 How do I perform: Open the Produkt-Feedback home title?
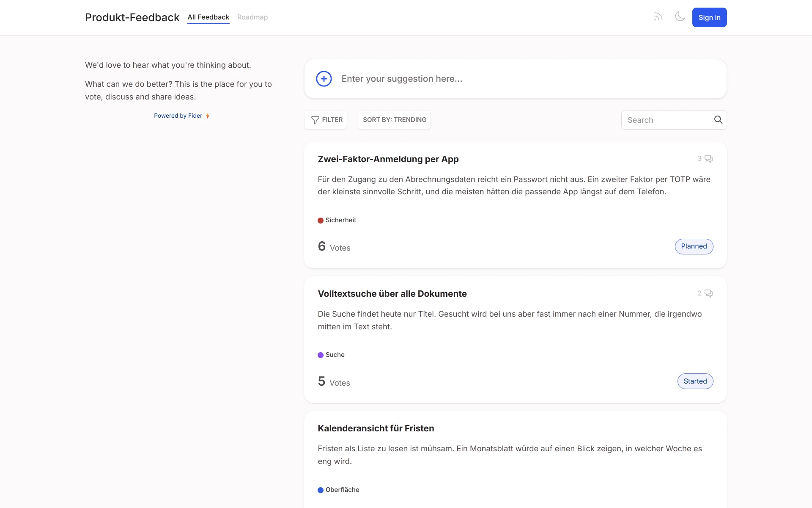coord(132,17)
